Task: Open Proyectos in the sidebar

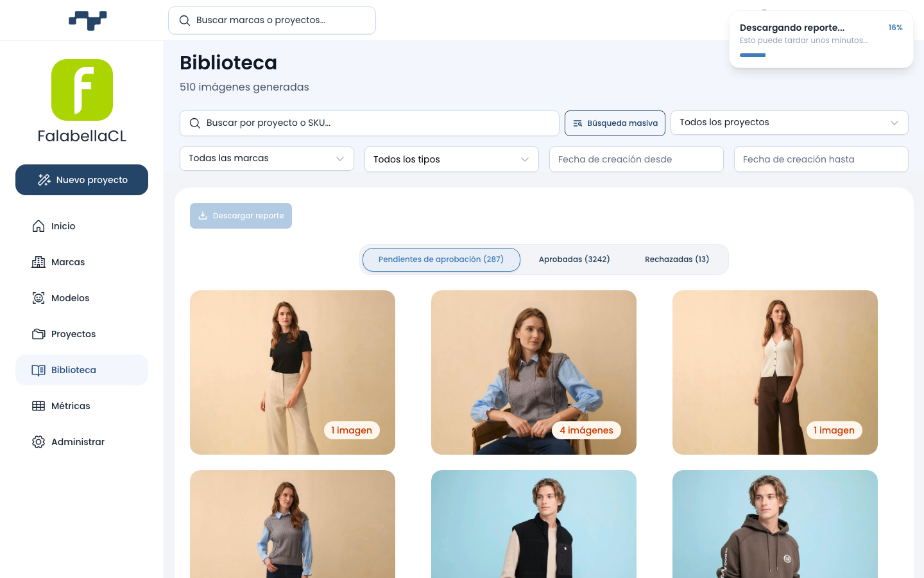Action: click(81, 334)
